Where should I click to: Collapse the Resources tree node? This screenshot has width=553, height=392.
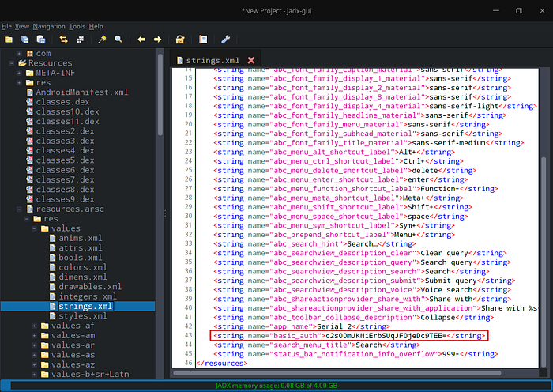[10, 63]
